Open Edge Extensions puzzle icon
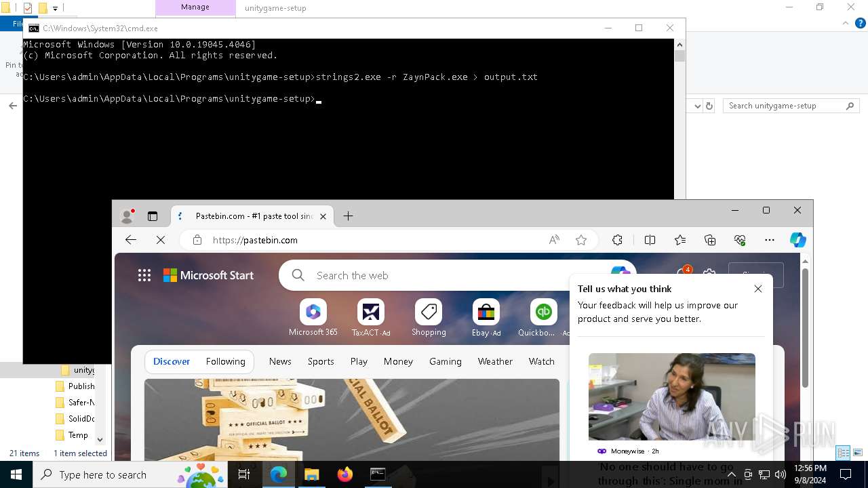Screen dimensions: 868x488 point(617,240)
